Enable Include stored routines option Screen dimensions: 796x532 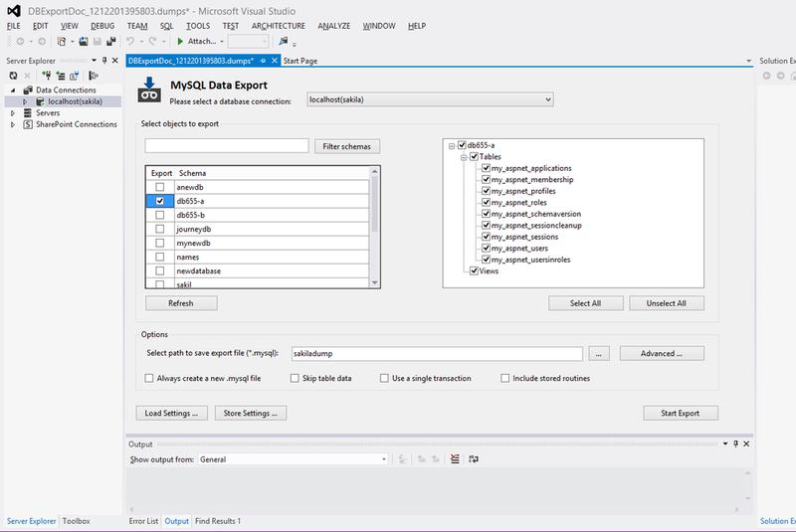(x=504, y=378)
